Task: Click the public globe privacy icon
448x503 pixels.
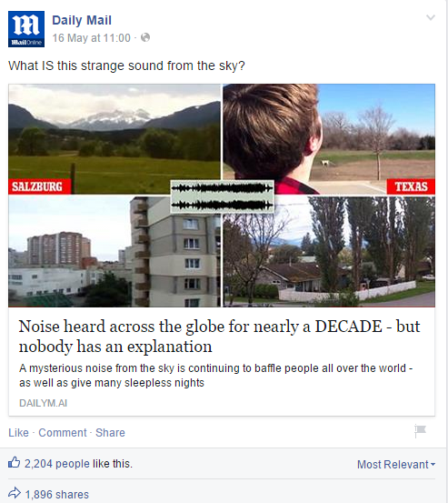Action: (x=145, y=37)
